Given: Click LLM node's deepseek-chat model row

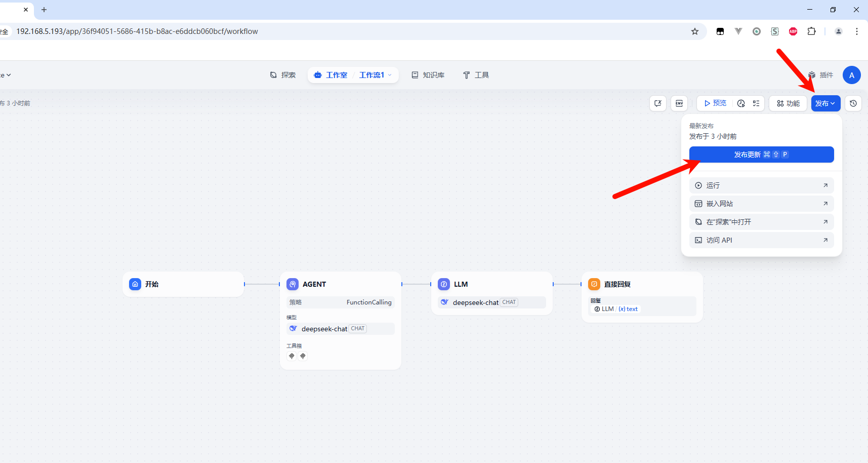Looking at the screenshot, I should tap(492, 302).
